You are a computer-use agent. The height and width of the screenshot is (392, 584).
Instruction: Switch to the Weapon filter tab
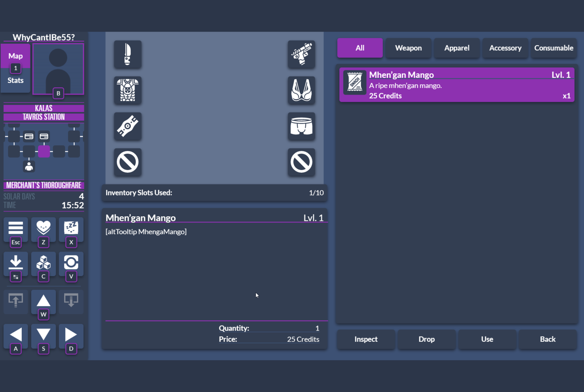pyautogui.click(x=408, y=48)
